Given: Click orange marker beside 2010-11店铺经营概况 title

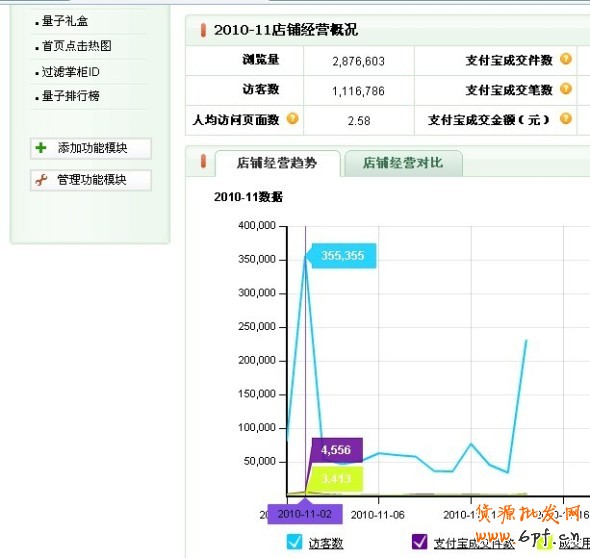Looking at the screenshot, I should tap(203, 30).
